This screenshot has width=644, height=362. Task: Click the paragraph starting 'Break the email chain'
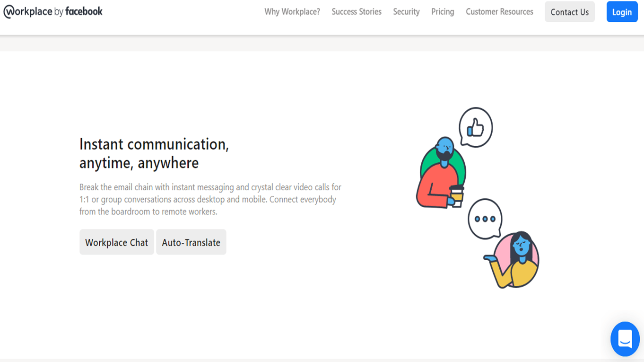210,199
